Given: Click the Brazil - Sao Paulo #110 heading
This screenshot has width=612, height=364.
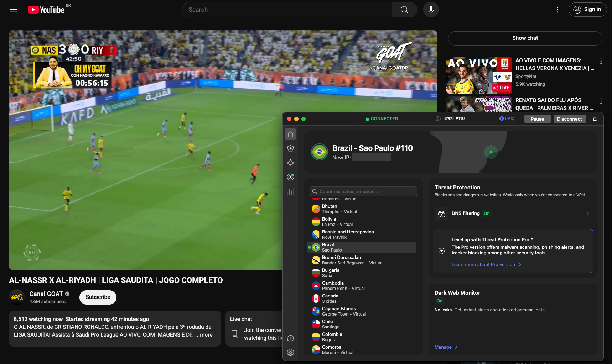Looking at the screenshot, I should tap(373, 148).
